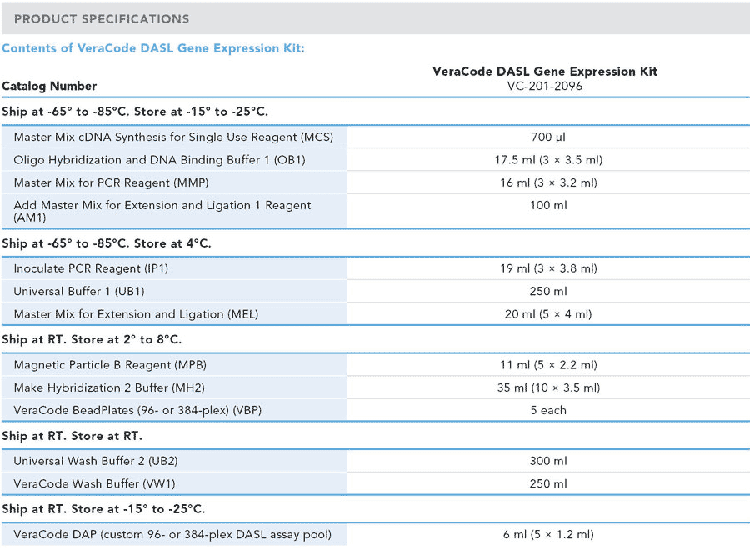Viewport: 750px width, 560px height.
Task: Select 'Universal Wash Buffer 2 (UB2)' row
Action: click(x=375, y=461)
